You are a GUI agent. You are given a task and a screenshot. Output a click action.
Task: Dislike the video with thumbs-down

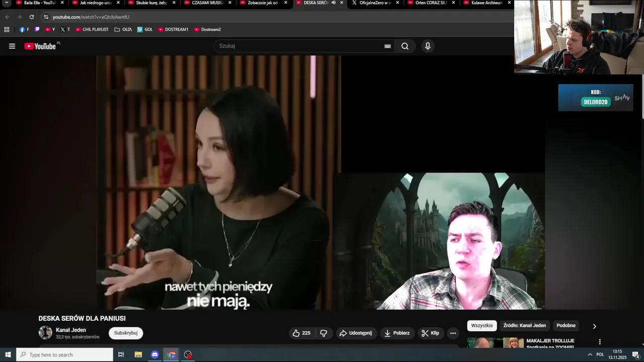324,333
